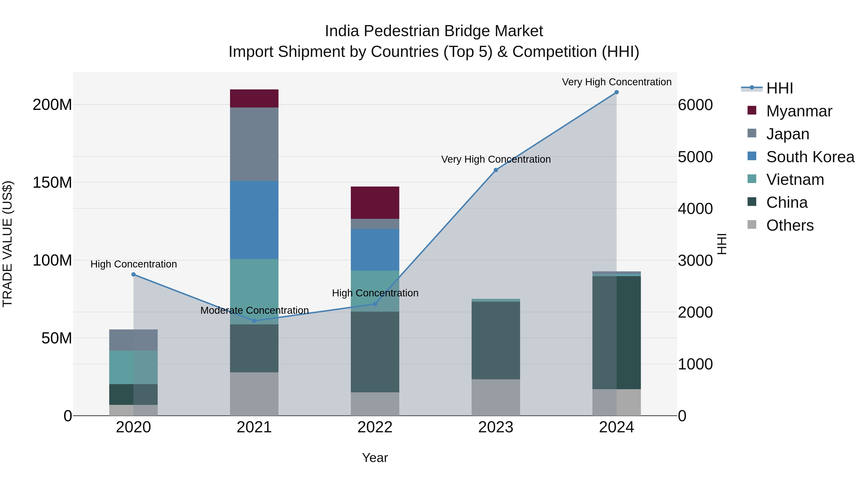Click the 2023 HHI data point

pos(496,170)
